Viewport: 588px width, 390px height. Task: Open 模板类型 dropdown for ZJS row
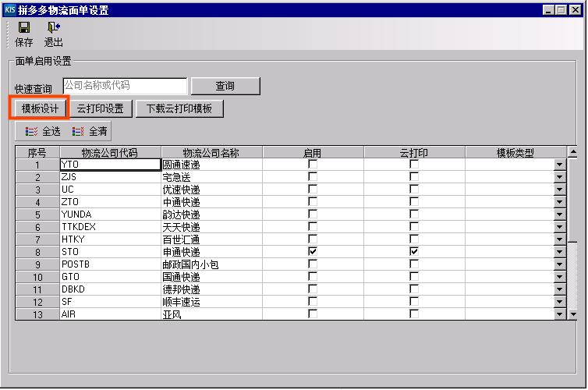(559, 177)
